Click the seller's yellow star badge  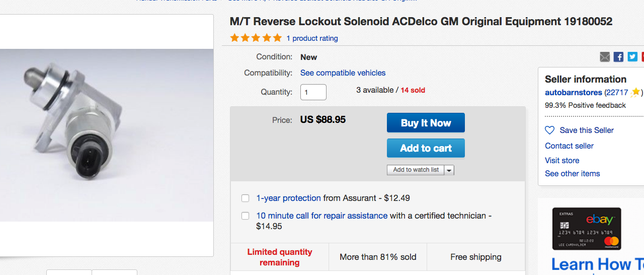tap(635, 92)
